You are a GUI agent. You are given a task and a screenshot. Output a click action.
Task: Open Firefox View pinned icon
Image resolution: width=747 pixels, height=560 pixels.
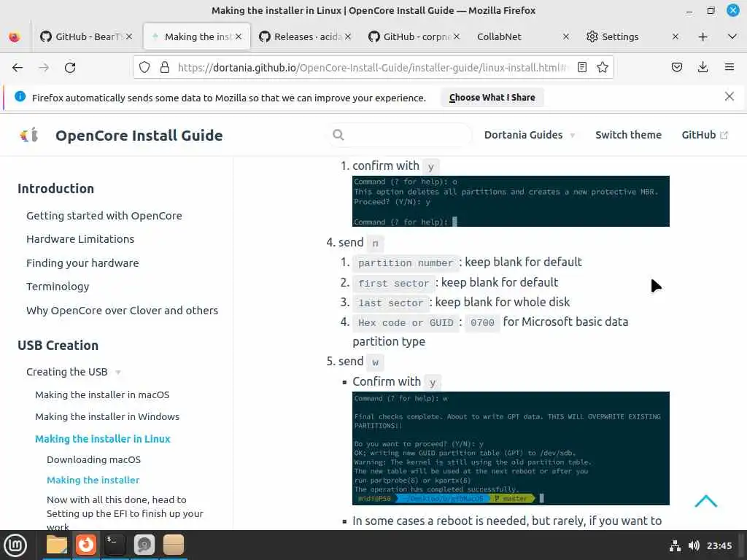coord(15,36)
